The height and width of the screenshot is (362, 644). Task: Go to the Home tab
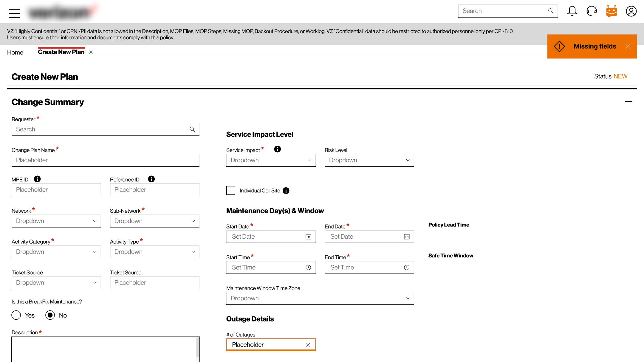pyautogui.click(x=15, y=52)
